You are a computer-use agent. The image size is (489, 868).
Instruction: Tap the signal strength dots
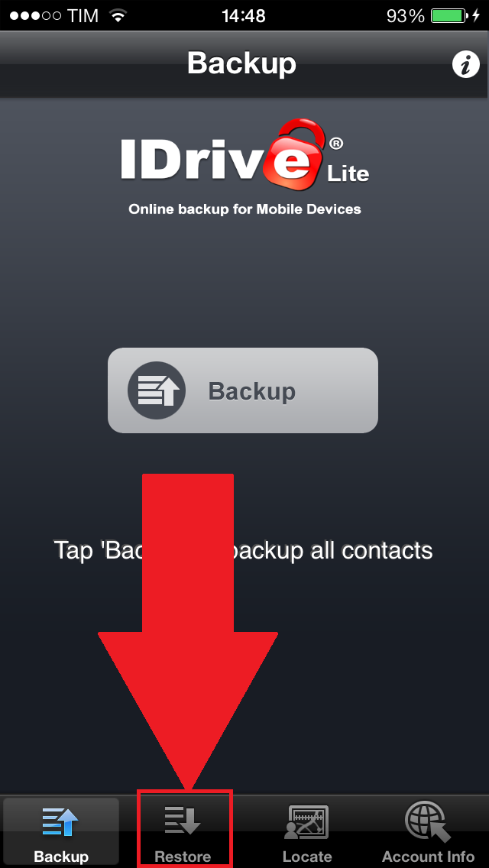pyautogui.click(x=35, y=15)
